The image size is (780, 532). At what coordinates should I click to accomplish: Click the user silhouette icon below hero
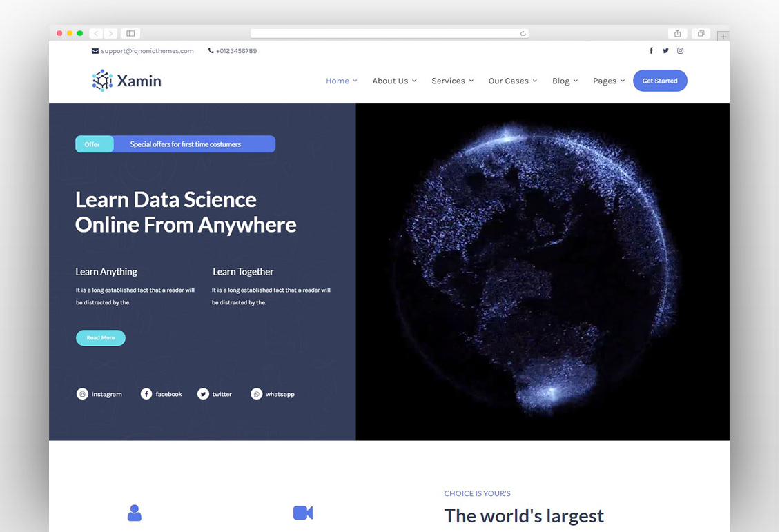pyautogui.click(x=135, y=513)
